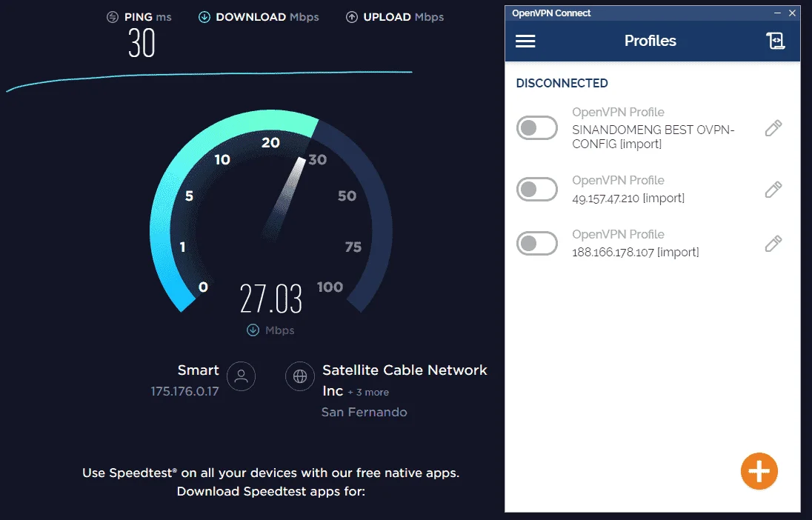Select the 188.166.178.107 [import] profile text
The width and height of the screenshot is (812, 520).
[x=636, y=253]
